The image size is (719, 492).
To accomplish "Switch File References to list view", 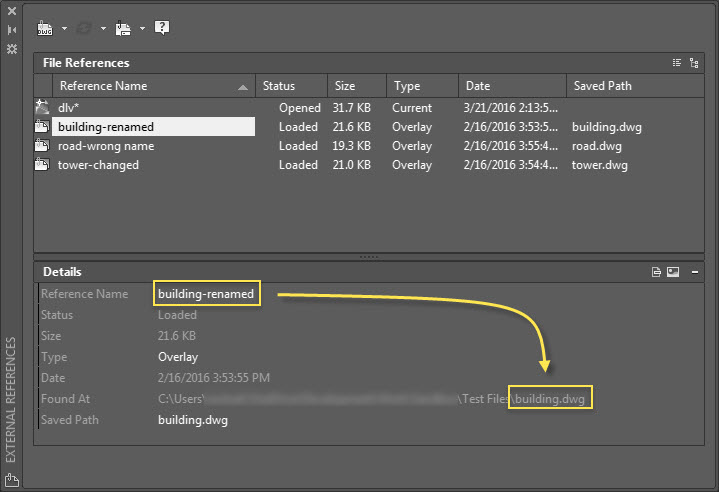I will pos(677,63).
